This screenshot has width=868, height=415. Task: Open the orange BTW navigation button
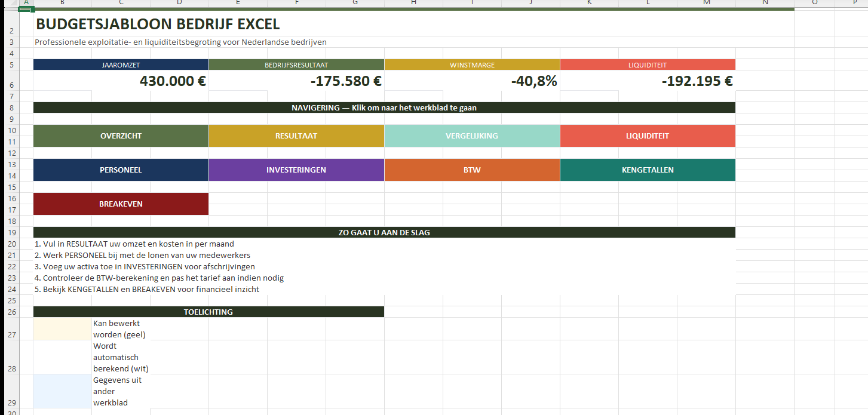point(472,170)
